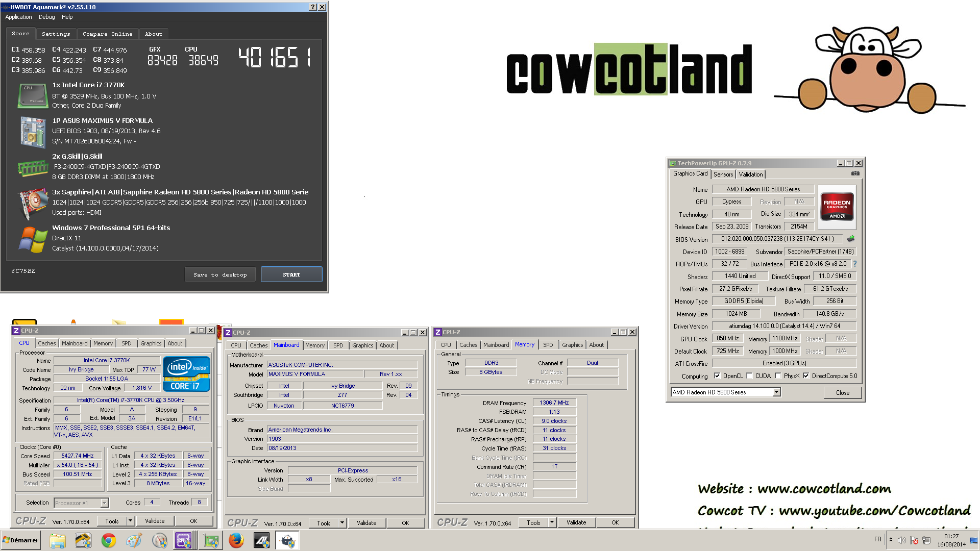Click the volume speaker tray icon
The height and width of the screenshot is (551, 980).
tap(902, 540)
